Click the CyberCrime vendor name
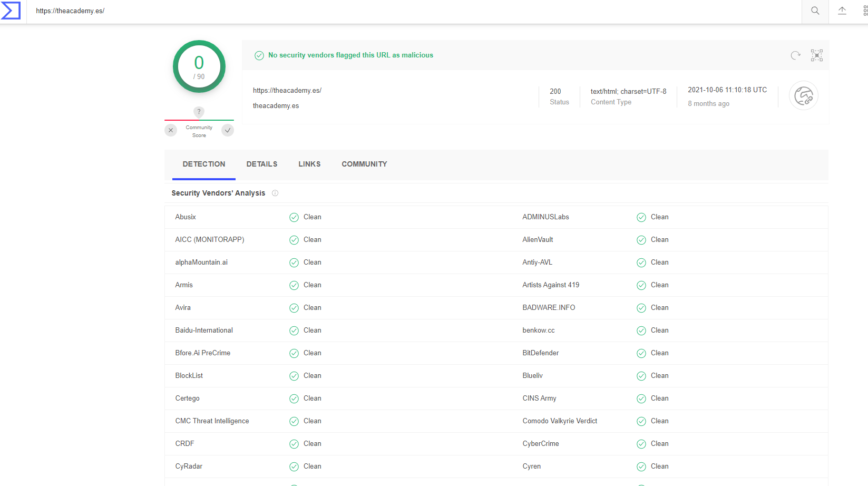868x486 pixels. tap(541, 444)
